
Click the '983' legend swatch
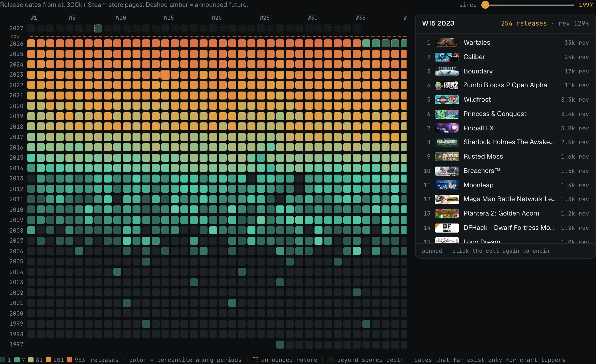pos(70,360)
